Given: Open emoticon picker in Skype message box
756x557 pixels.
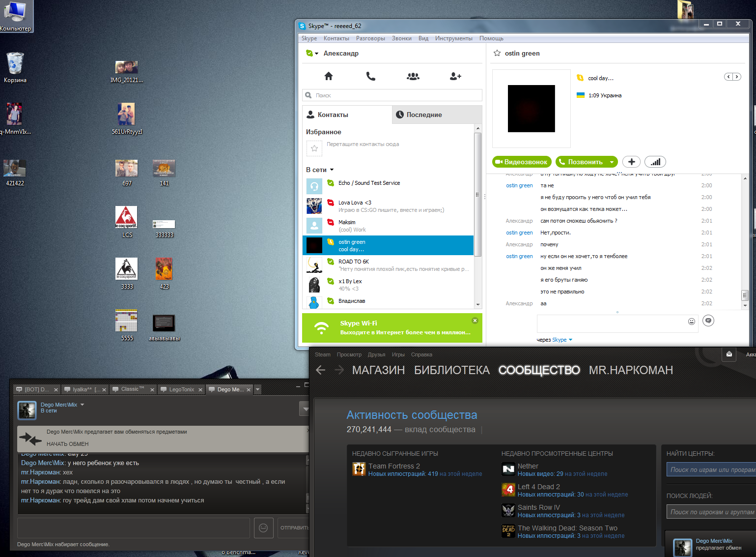Looking at the screenshot, I should coord(692,322).
